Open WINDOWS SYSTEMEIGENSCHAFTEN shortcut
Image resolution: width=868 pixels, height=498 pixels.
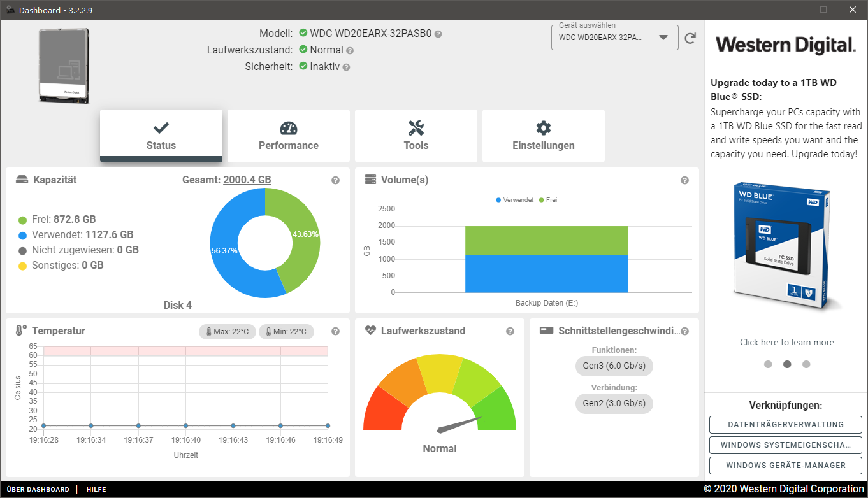coord(786,445)
